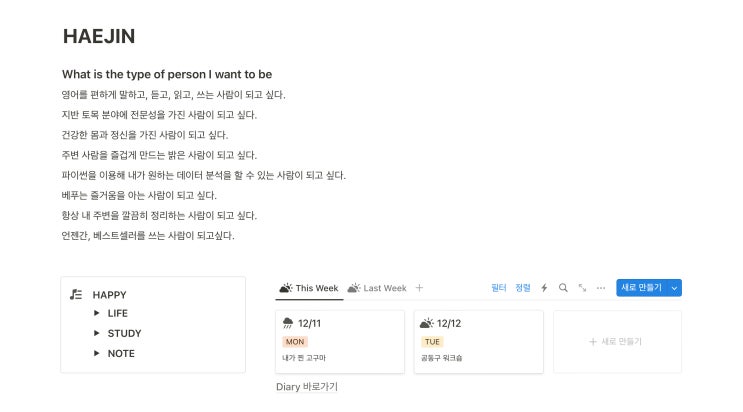Image resolution: width=743 pixels, height=412 pixels.
Task: Click the expand full page arrows icon
Action: click(582, 288)
